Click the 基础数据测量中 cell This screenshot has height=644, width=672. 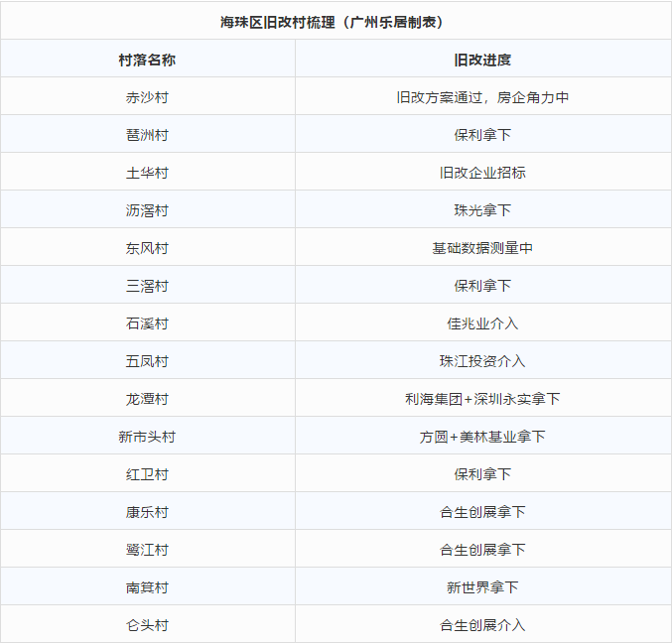pos(482,248)
